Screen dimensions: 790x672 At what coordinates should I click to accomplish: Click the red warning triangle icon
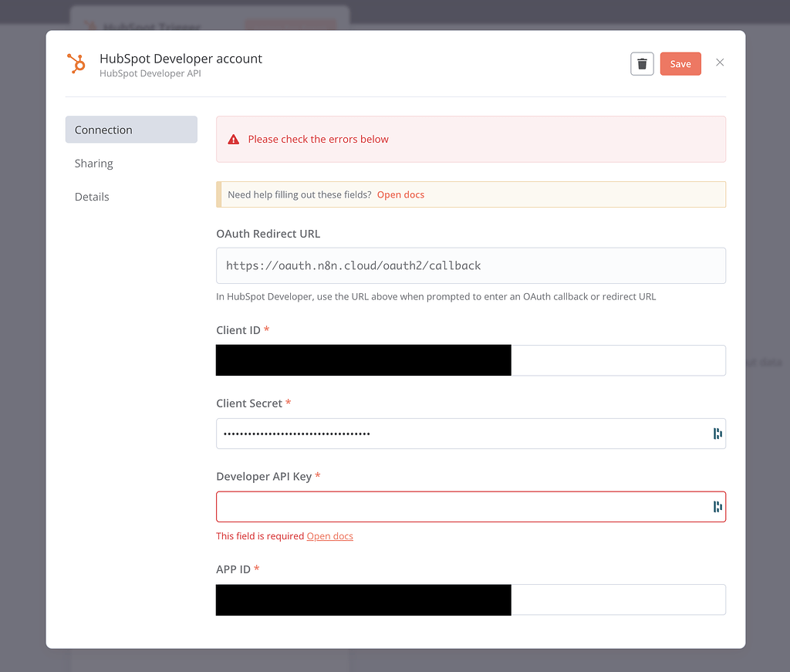coord(233,140)
